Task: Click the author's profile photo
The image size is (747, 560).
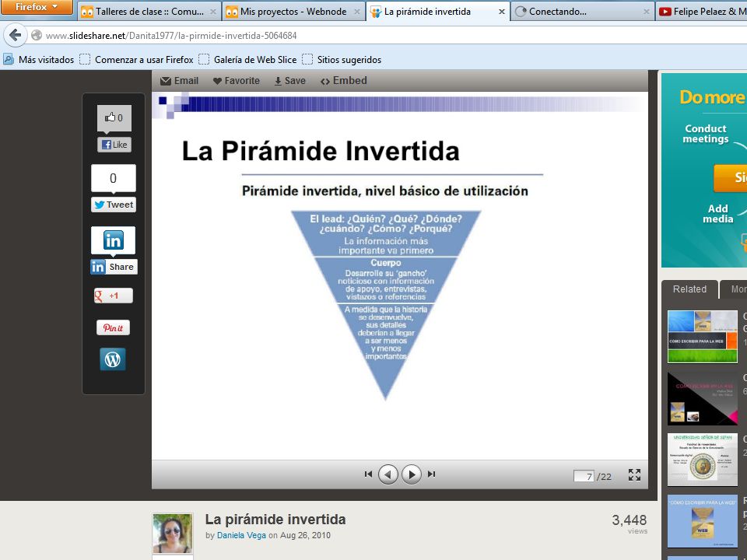Action: coord(173,534)
